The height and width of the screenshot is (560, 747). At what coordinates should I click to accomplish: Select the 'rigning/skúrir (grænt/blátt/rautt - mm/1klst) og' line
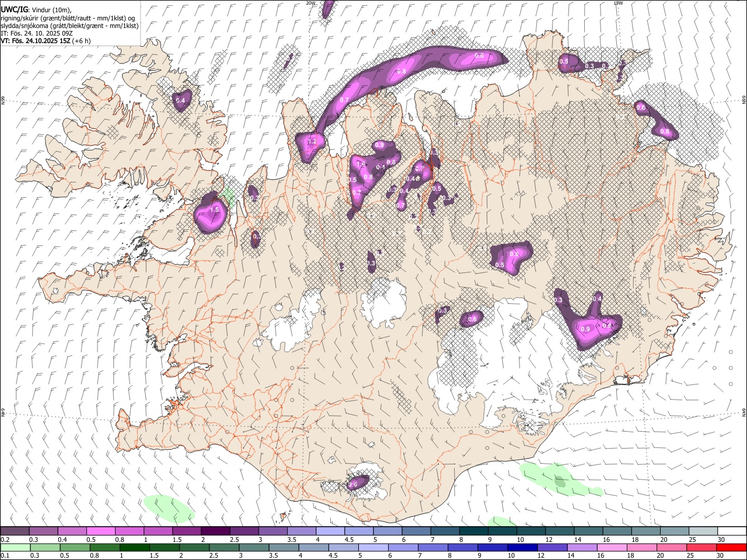[x=68, y=18]
